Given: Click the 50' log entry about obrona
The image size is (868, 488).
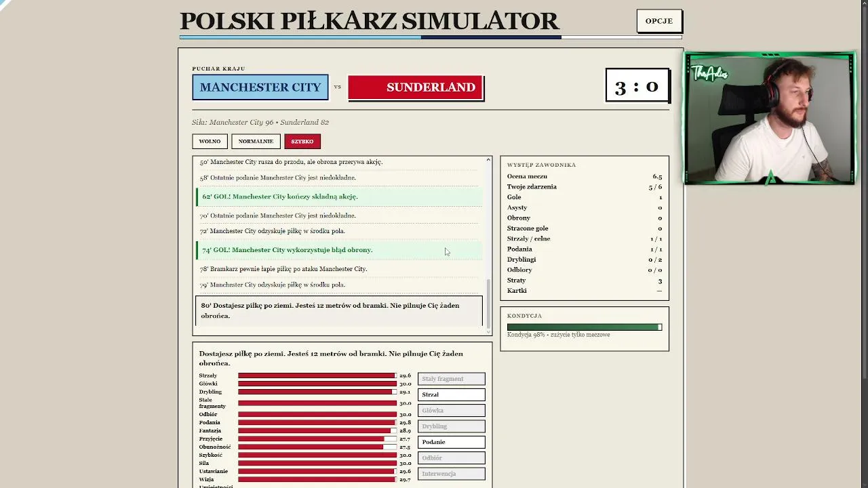Looking at the screenshot, I should [x=339, y=162].
